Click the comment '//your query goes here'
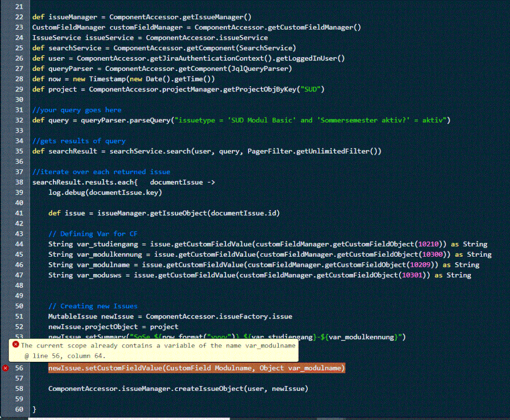This screenshot has height=420, width=510. (77, 110)
